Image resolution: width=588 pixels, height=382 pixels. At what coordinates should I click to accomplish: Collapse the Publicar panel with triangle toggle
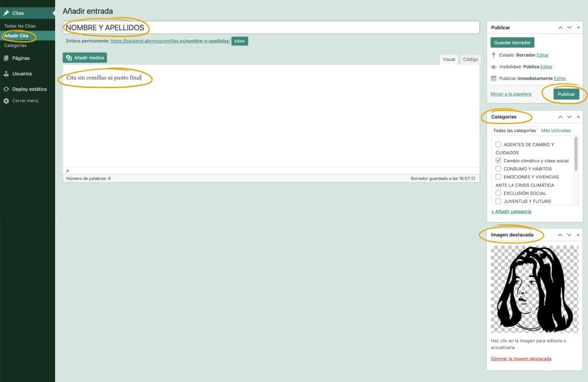coord(578,28)
